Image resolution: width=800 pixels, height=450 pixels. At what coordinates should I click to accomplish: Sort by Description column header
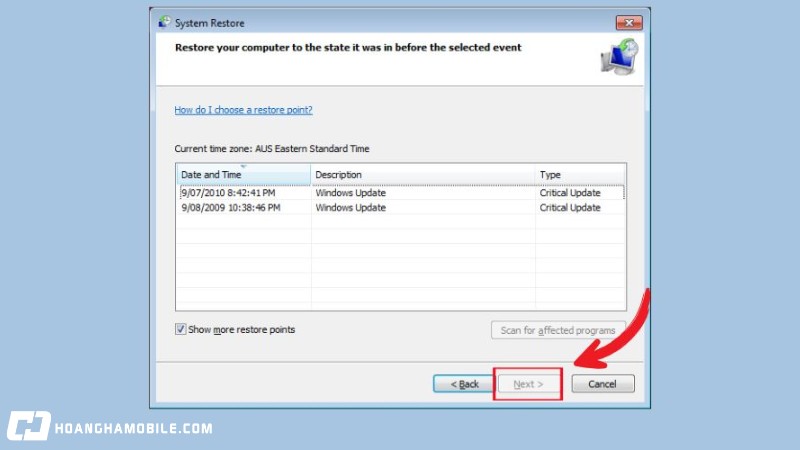click(x=422, y=174)
